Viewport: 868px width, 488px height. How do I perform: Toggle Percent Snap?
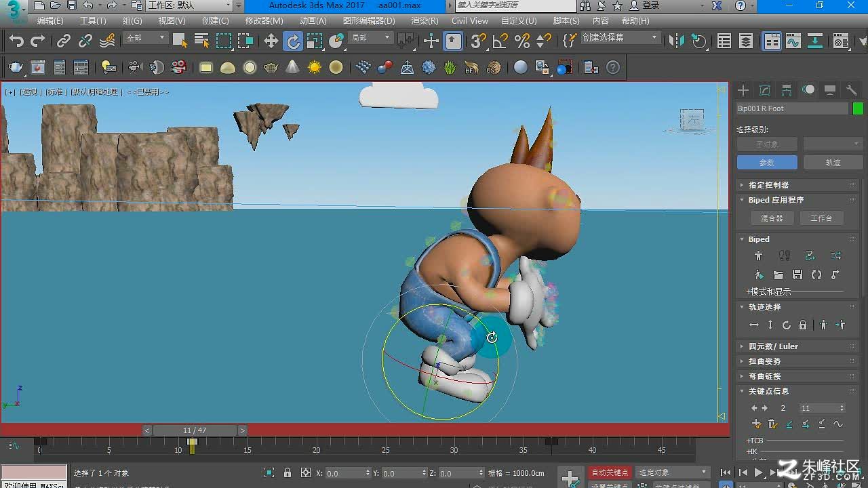click(x=521, y=41)
